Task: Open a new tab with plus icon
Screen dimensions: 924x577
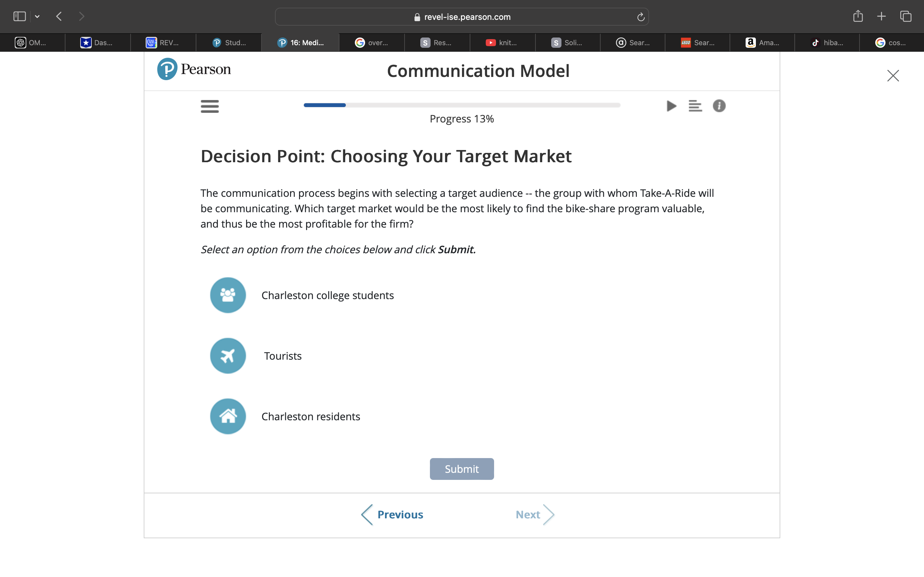Action: [x=881, y=16]
